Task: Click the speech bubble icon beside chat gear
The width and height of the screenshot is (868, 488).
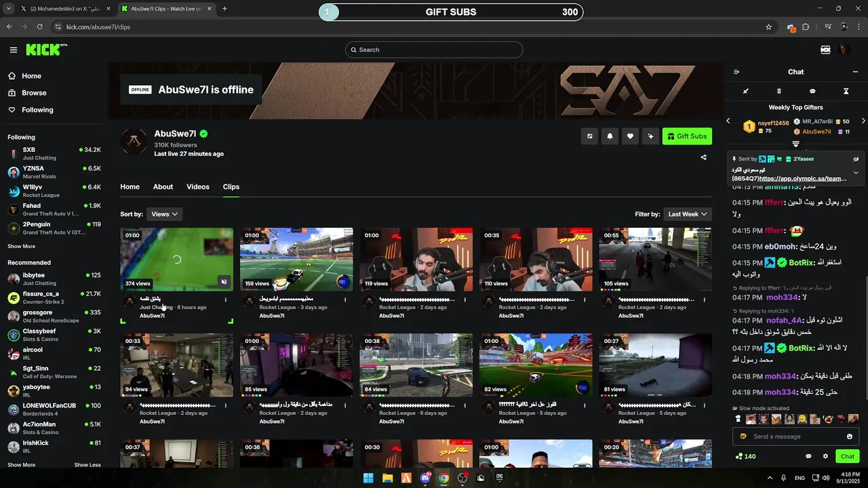Action: click(808, 456)
